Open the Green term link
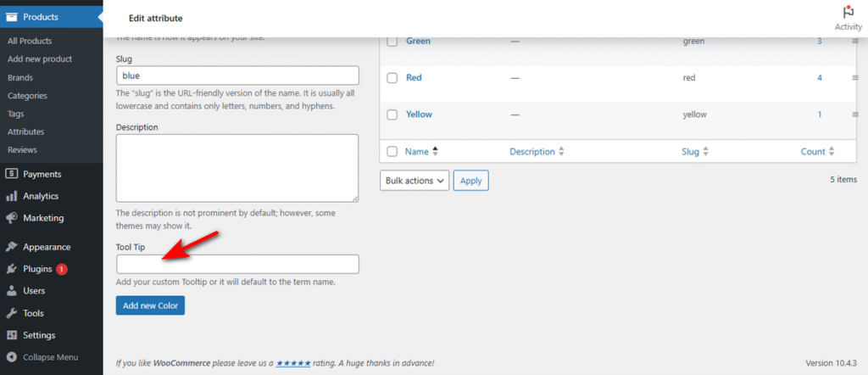This screenshot has height=375, width=868. (x=418, y=41)
